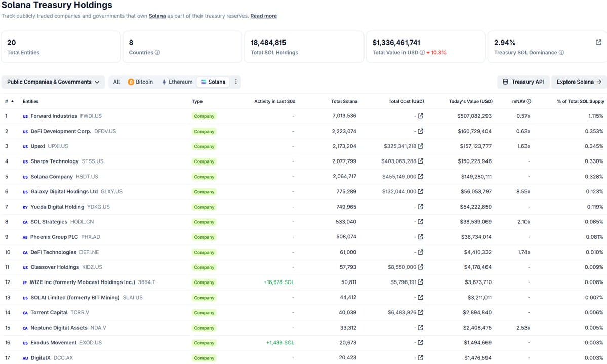Open Phoenix Group PLC cost source icon

[x=420, y=236]
